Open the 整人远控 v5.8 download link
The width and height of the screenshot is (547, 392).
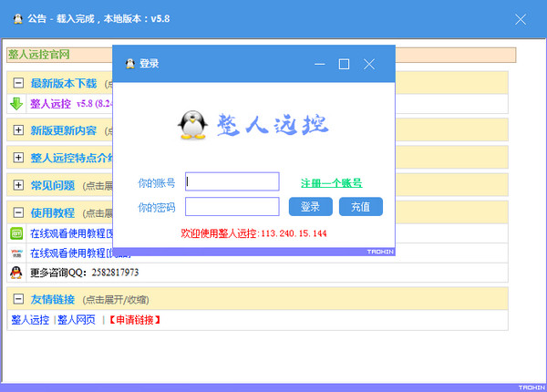[71, 104]
